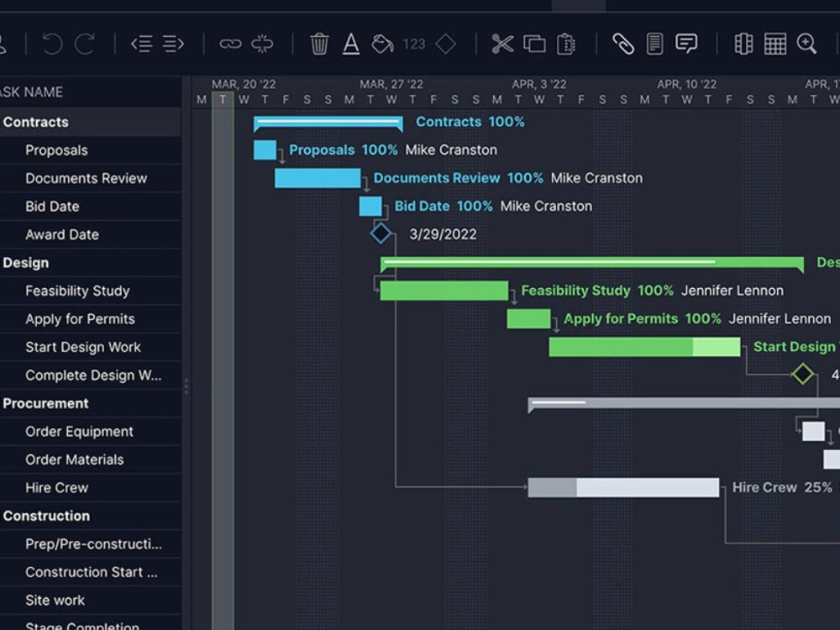840x630 pixels.
Task: Select the Construction Start ... task row
Action: point(90,572)
